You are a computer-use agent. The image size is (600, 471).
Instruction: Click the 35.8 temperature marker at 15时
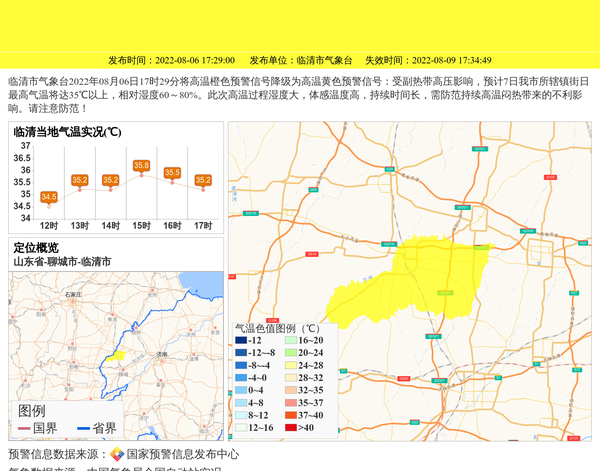pos(141,165)
